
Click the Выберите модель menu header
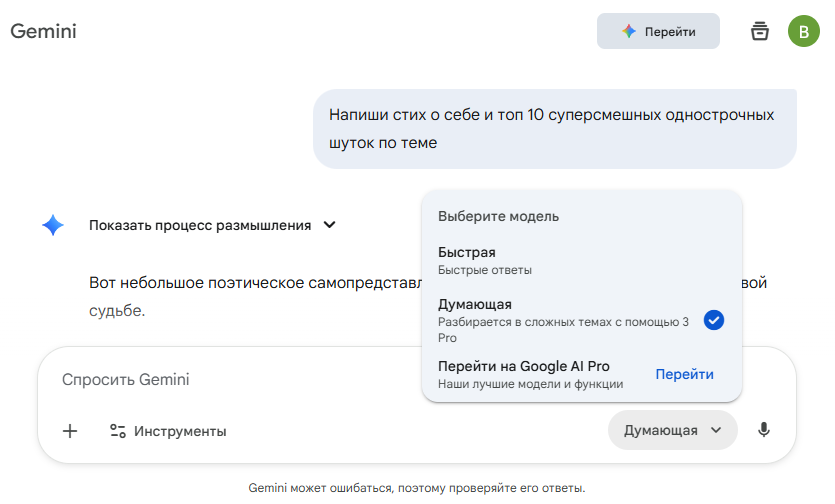point(498,216)
